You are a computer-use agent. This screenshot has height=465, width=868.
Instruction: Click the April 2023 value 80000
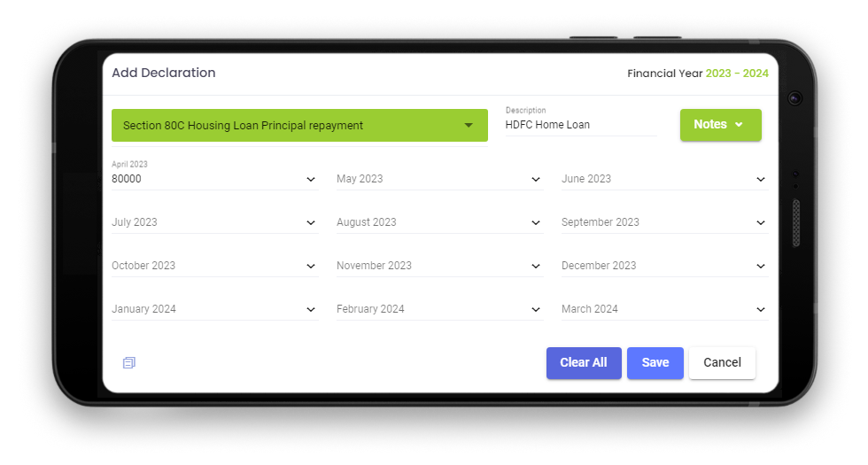click(127, 179)
